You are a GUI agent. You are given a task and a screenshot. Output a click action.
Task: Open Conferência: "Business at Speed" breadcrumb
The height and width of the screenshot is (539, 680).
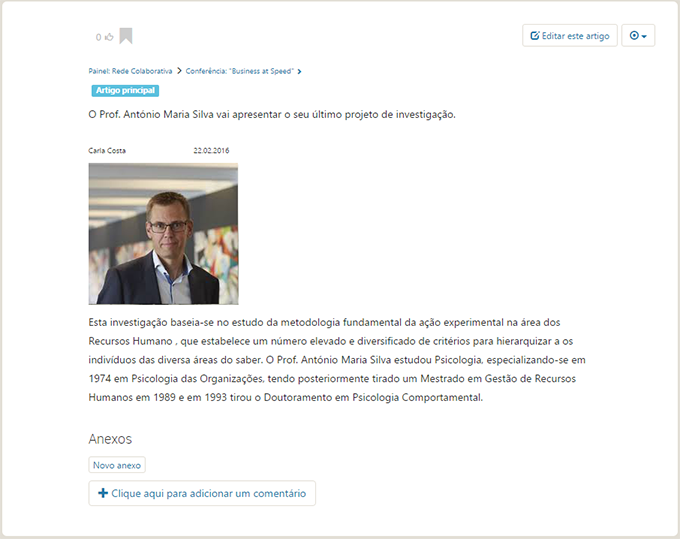tap(240, 71)
